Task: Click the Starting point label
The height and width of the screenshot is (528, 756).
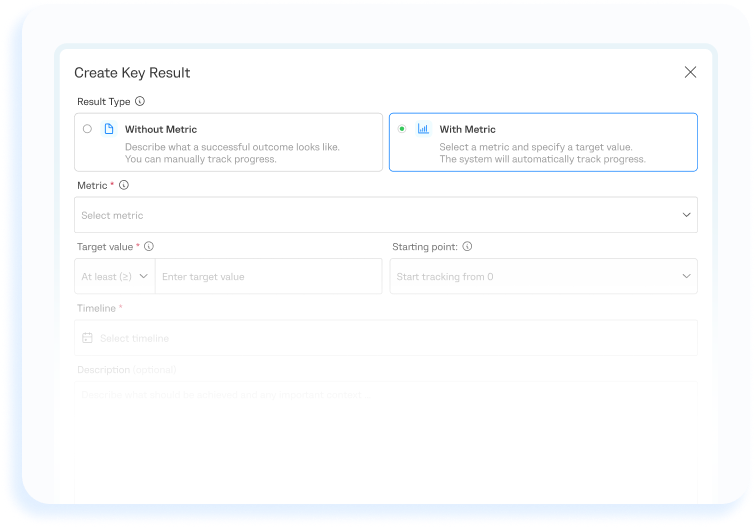Action: pos(425,247)
